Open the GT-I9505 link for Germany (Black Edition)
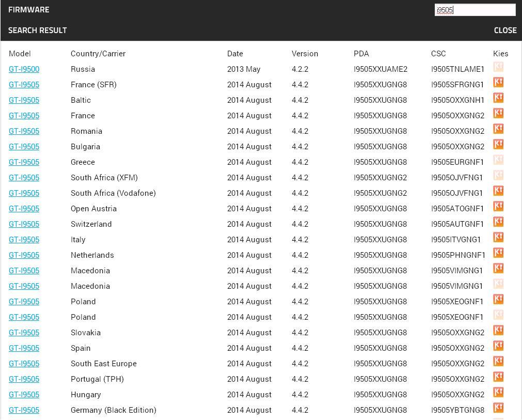522x420 pixels. pyautogui.click(x=24, y=410)
